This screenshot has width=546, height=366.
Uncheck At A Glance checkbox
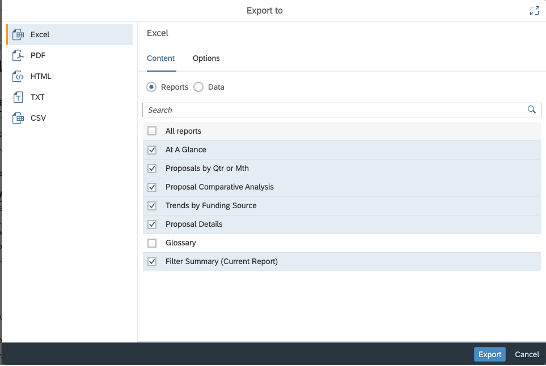pyautogui.click(x=152, y=150)
